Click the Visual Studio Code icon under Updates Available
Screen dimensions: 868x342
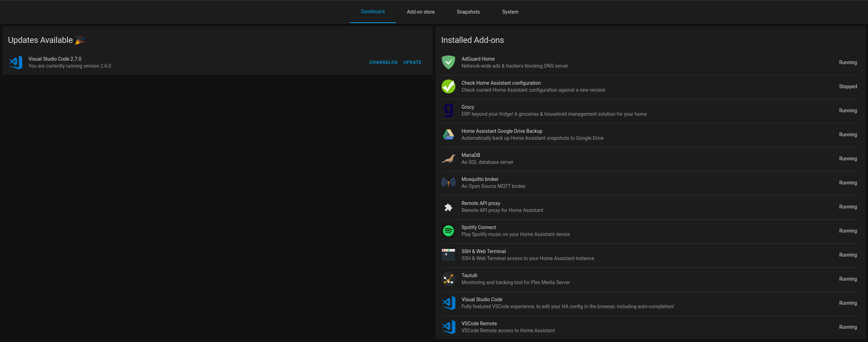coord(16,62)
